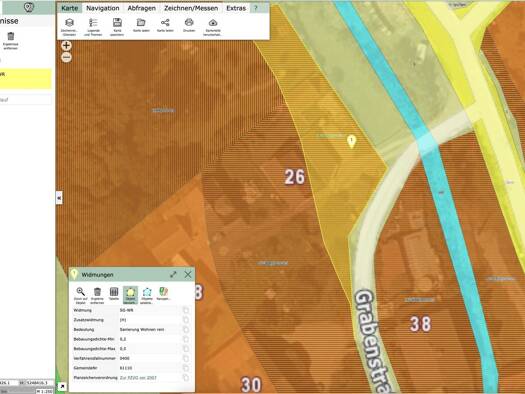
Task: Click the folder Karte laden icon
Action: [x=141, y=25]
